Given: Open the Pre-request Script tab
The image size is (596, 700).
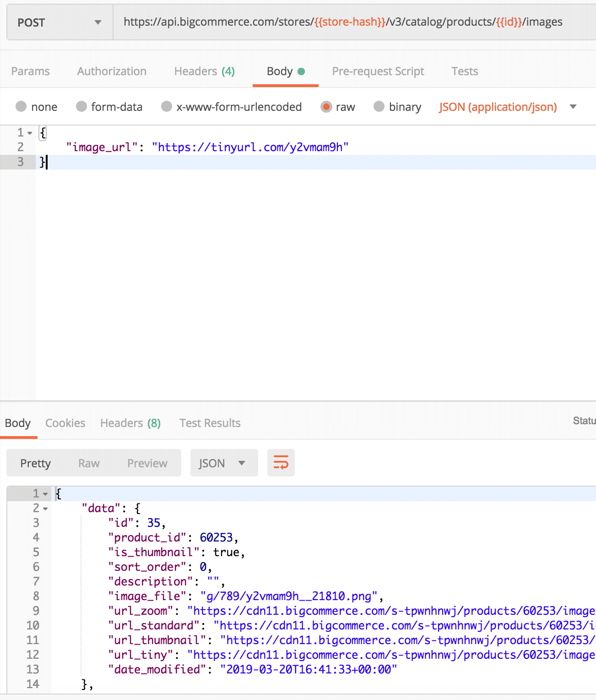Looking at the screenshot, I should click(x=378, y=71).
